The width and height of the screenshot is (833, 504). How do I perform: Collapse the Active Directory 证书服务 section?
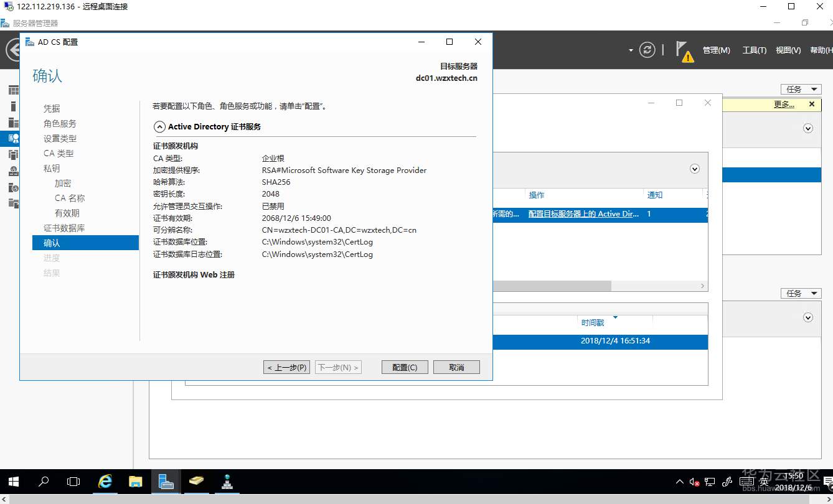160,126
